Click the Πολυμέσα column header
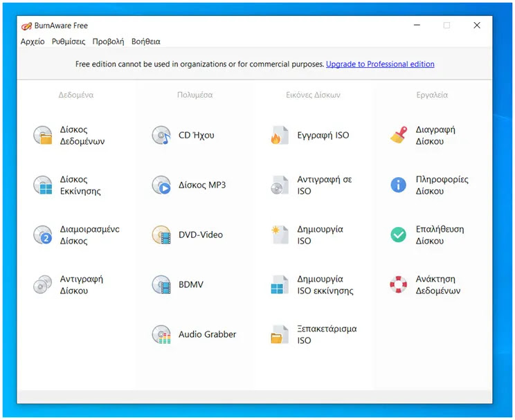Screen dimensions: 515x420 click(195, 95)
